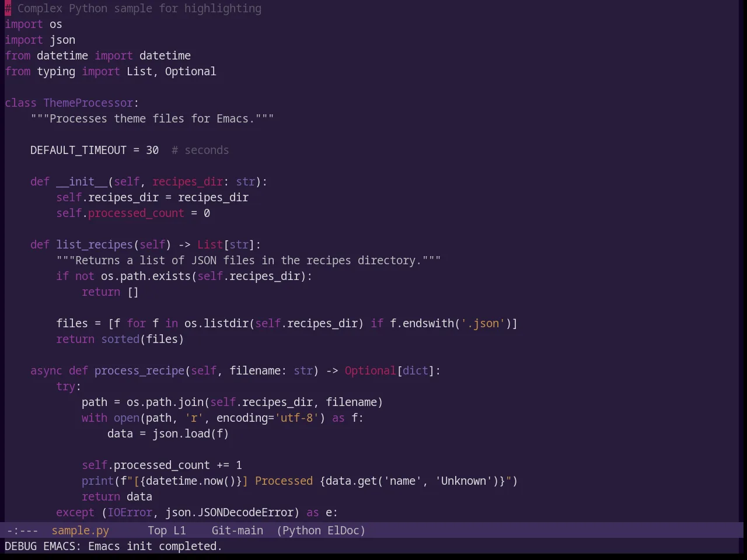Image resolution: width=747 pixels, height=560 pixels.
Task: Click the ThemeProcessor class name
Action: tap(88, 103)
